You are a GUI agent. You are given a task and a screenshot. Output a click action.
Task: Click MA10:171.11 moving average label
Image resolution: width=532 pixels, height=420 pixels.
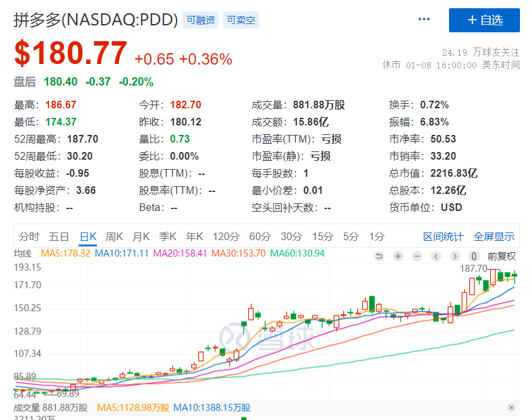pos(122,253)
